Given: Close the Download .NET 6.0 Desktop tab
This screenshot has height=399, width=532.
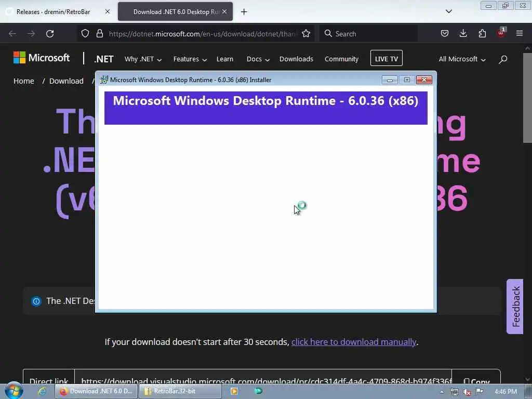Looking at the screenshot, I should [224, 11].
